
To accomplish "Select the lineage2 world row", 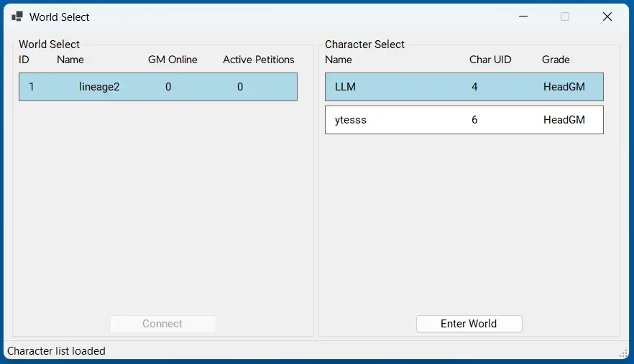I will [x=158, y=87].
